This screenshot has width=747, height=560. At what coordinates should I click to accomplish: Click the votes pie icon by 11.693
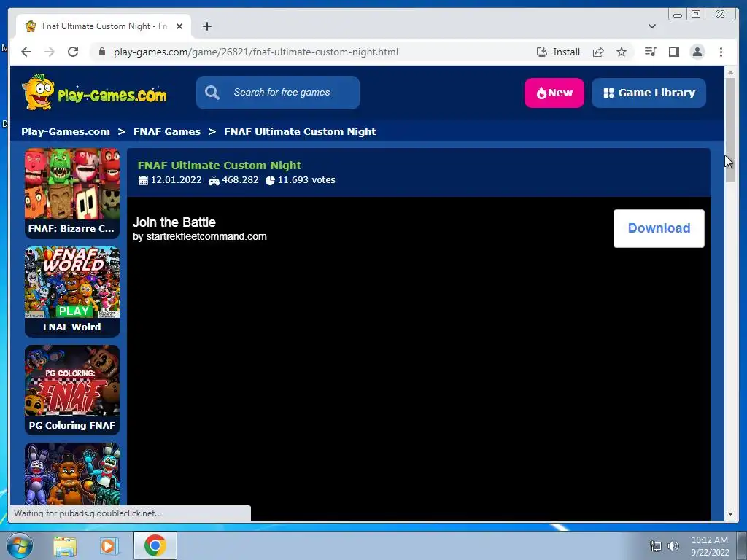tap(270, 181)
